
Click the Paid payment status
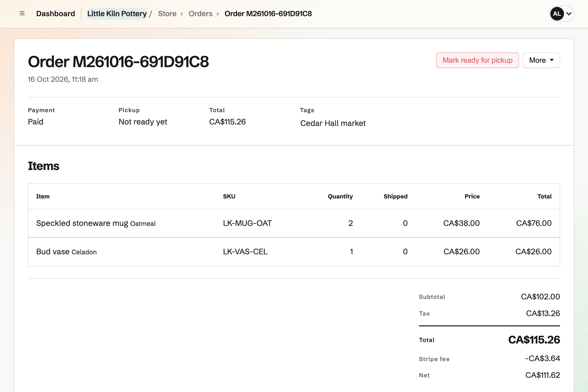36,122
